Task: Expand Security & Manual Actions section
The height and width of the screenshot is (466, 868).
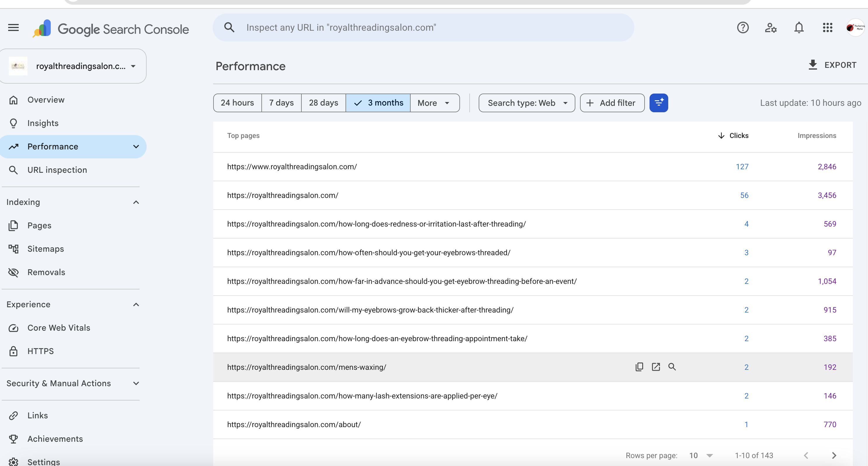Action: click(136, 383)
